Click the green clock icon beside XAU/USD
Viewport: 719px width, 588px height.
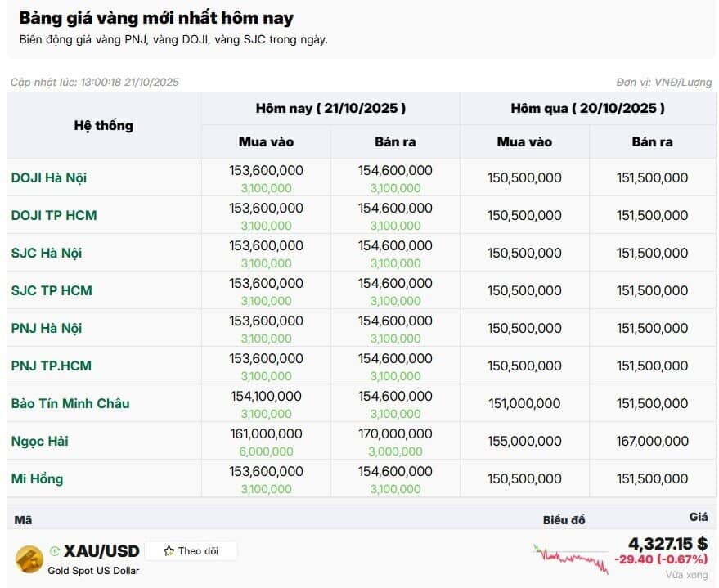pyautogui.click(x=54, y=551)
